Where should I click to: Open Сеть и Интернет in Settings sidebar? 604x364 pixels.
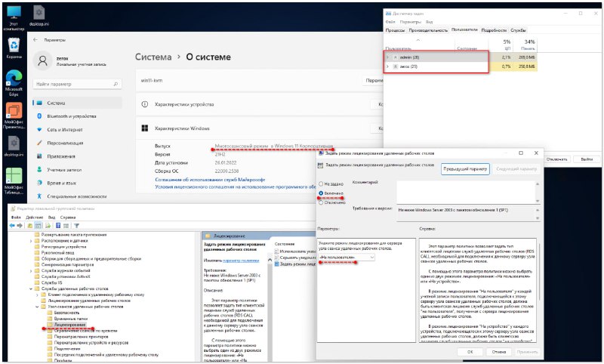[65, 129]
